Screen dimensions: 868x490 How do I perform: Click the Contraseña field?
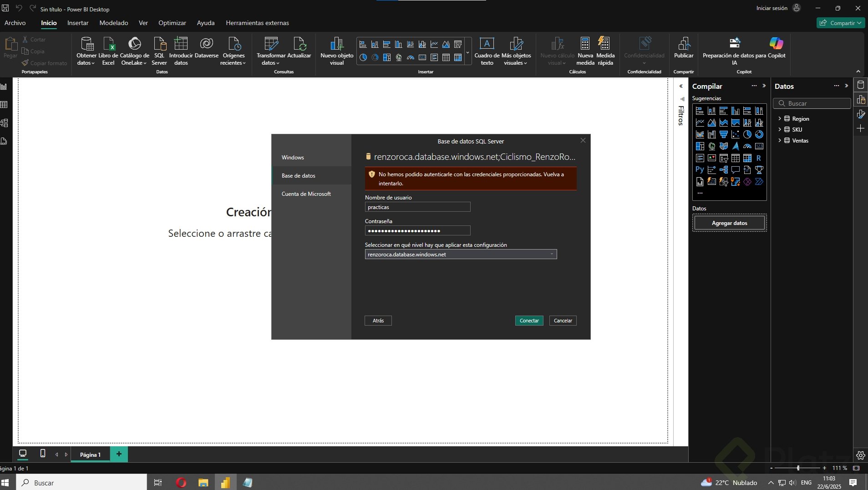(x=417, y=230)
